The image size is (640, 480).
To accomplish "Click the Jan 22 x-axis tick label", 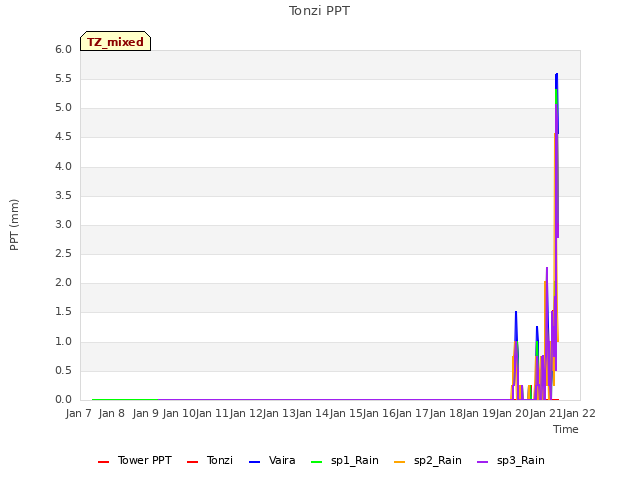I will point(579,413).
